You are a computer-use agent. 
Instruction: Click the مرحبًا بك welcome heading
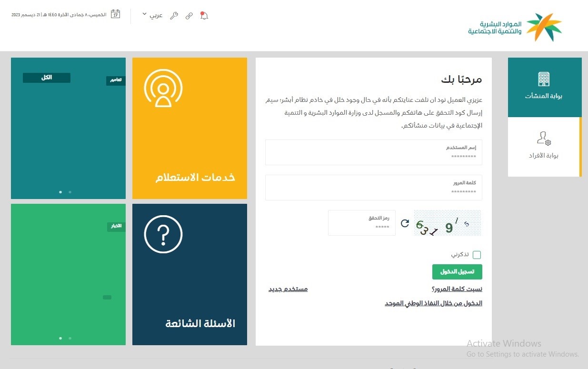tap(461, 80)
